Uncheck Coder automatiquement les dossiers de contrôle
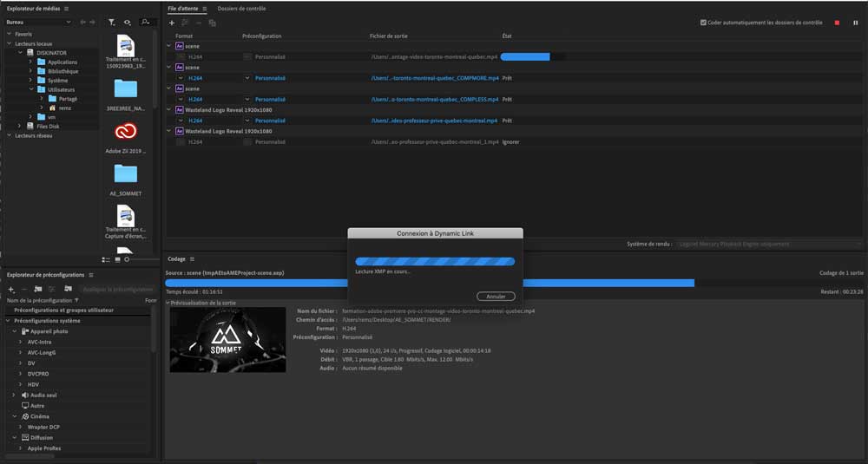The height and width of the screenshot is (464, 868). coord(703,23)
